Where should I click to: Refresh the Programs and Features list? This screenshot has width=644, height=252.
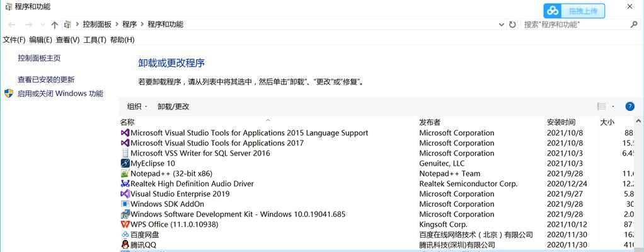512,25
